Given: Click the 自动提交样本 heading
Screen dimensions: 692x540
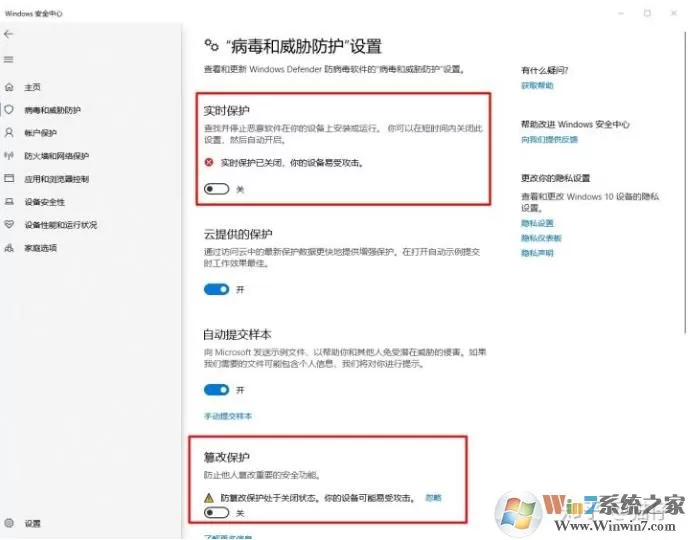Looking at the screenshot, I should click(x=237, y=334).
